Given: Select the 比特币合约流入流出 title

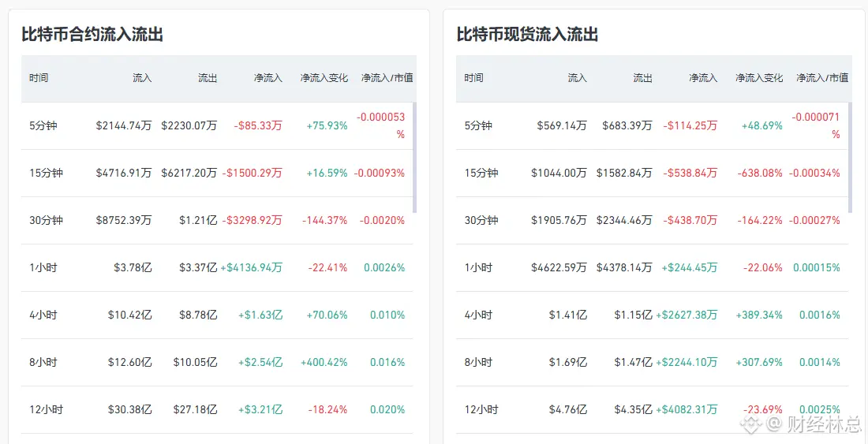Looking at the screenshot, I should click(x=92, y=35).
